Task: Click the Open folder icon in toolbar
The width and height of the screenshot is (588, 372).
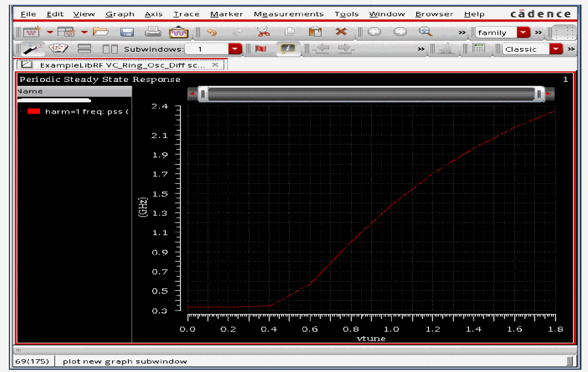Action: click(101, 32)
